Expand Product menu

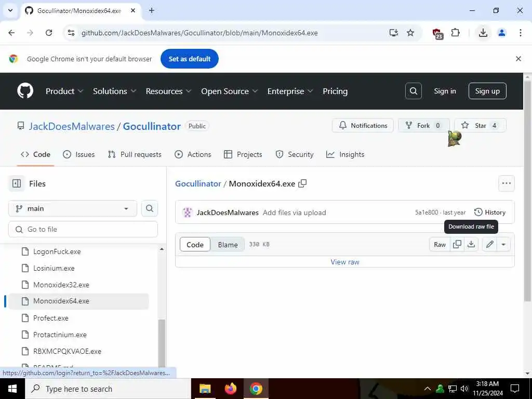coord(64,91)
